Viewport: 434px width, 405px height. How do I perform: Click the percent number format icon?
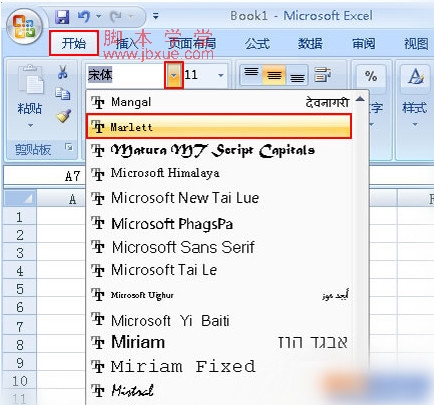pyautogui.click(x=371, y=76)
